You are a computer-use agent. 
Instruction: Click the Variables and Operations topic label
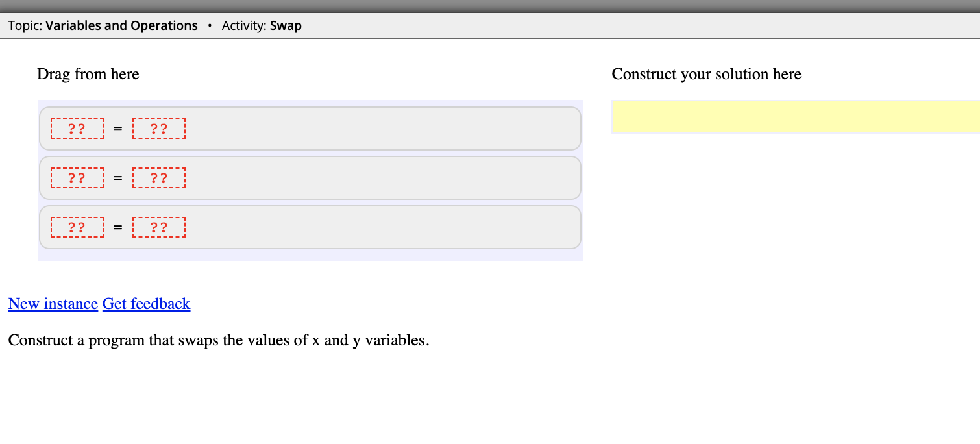click(121, 25)
